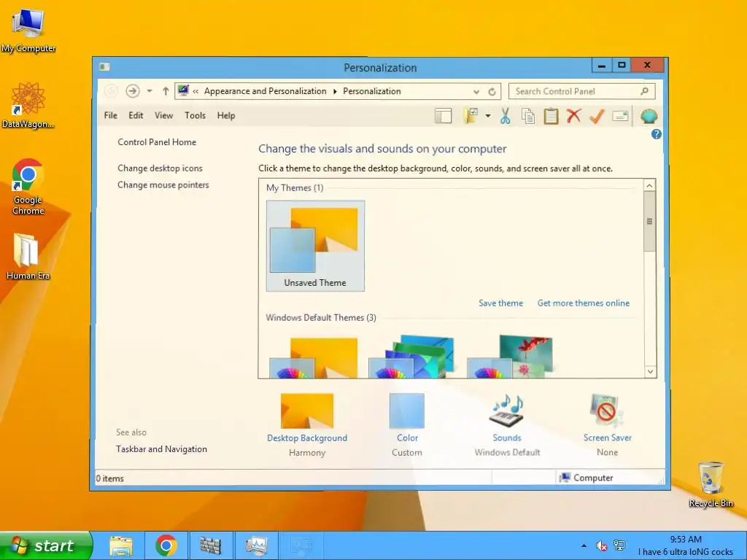Image resolution: width=747 pixels, height=560 pixels.
Task: Click Appearance and Personalization breadcrumb
Action: pos(266,91)
